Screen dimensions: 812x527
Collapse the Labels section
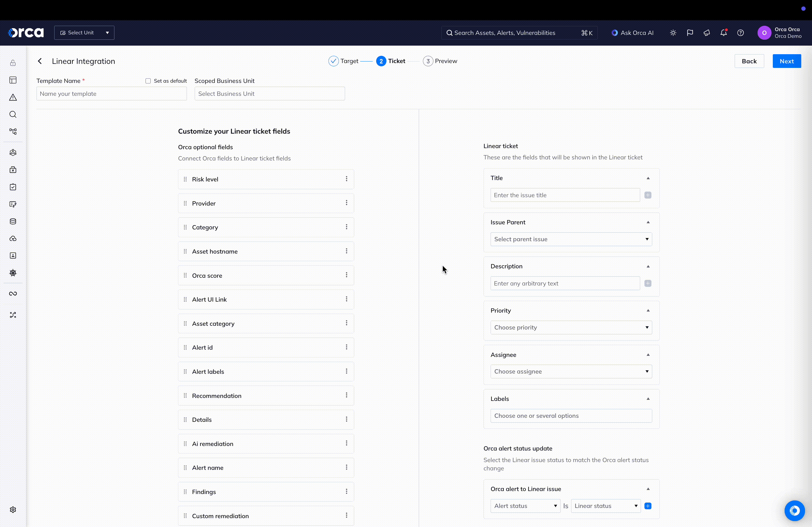pos(648,399)
